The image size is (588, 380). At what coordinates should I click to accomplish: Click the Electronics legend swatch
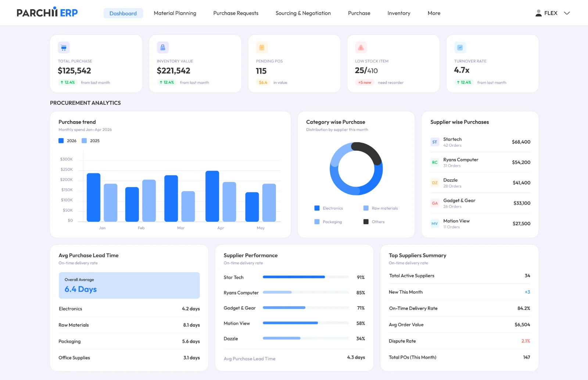point(317,208)
